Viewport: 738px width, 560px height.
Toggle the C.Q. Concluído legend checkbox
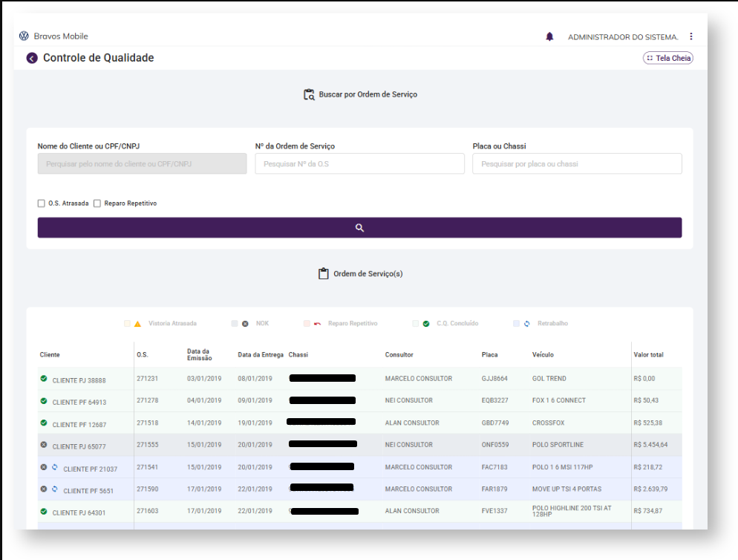tap(415, 324)
